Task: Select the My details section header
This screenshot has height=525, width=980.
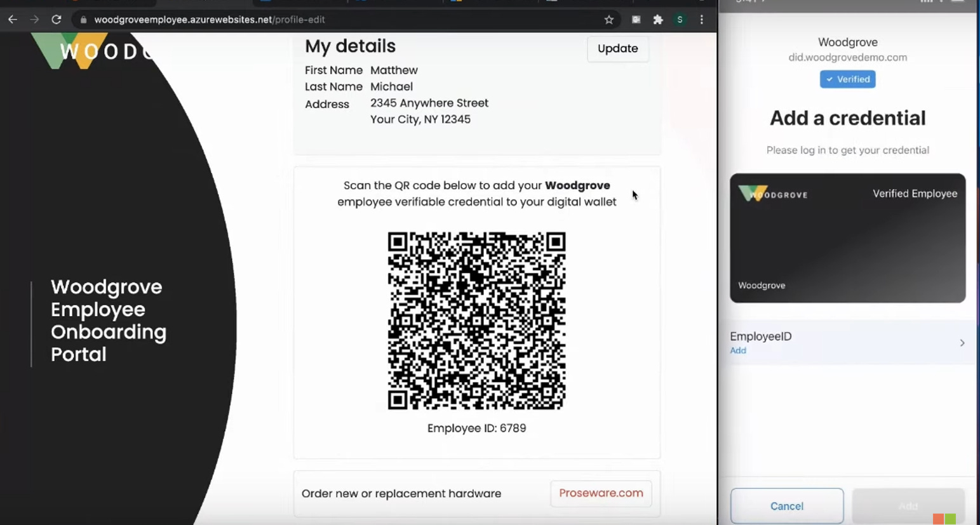Action: coord(350,46)
